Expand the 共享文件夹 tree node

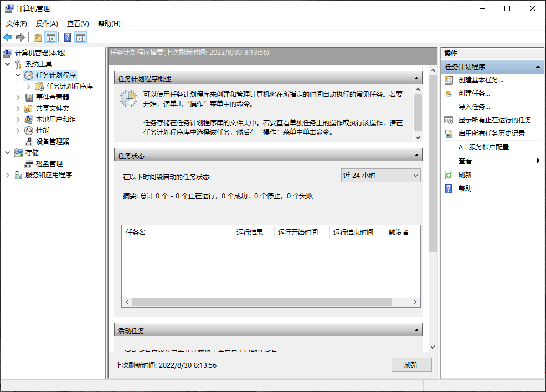(x=18, y=109)
